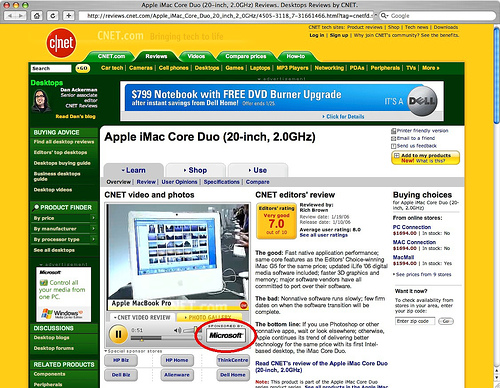This screenshot has width=500, height=388.
Task: Go back using the browser back arrow
Action: click(x=10, y=16)
